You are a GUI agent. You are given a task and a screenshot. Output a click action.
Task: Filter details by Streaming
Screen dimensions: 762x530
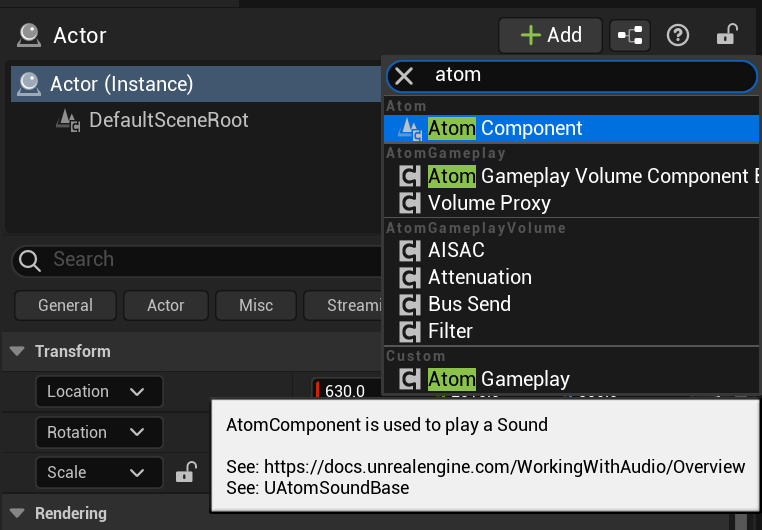(x=343, y=306)
